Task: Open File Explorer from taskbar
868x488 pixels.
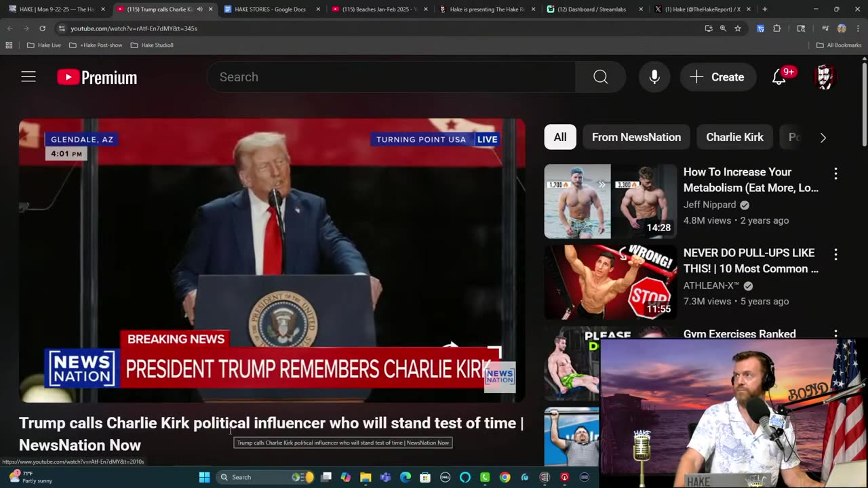Action: pyautogui.click(x=365, y=477)
